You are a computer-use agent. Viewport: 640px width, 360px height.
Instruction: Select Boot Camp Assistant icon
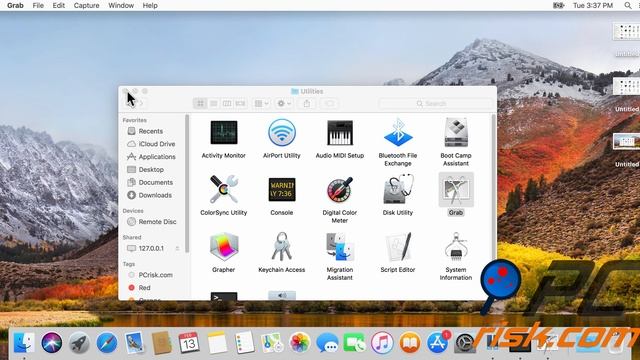(x=456, y=132)
